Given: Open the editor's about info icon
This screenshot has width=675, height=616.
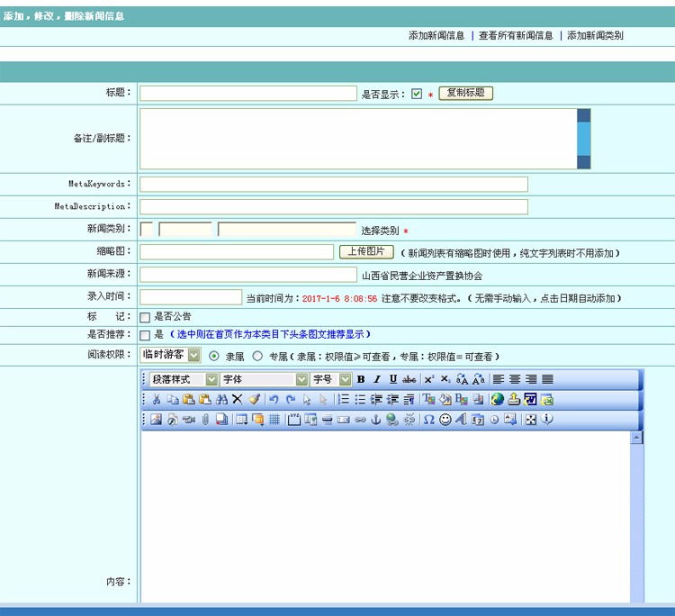Looking at the screenshot, I should [x=547, y=419].
